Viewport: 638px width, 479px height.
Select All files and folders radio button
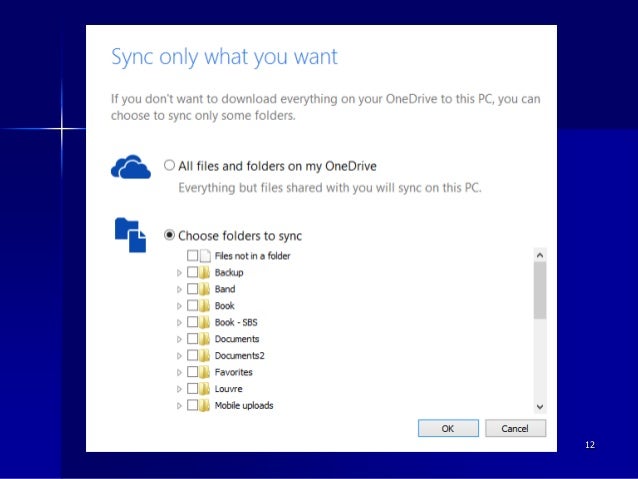[x=169, y=165]
